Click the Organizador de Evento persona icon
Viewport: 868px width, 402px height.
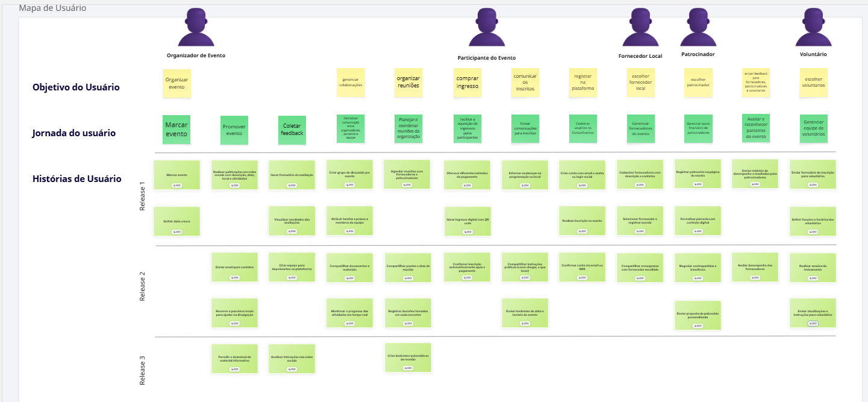(x=196, y=28)
